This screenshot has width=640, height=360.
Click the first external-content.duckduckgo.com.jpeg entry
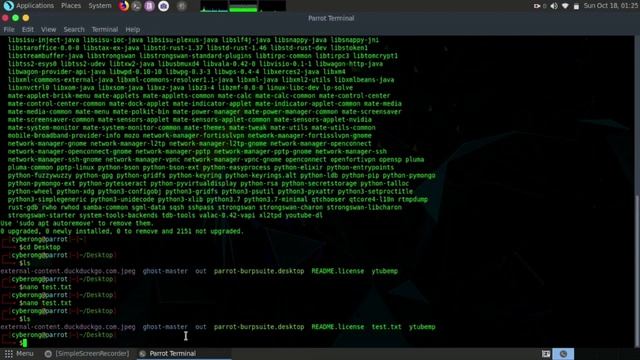[x=68, y=271]
